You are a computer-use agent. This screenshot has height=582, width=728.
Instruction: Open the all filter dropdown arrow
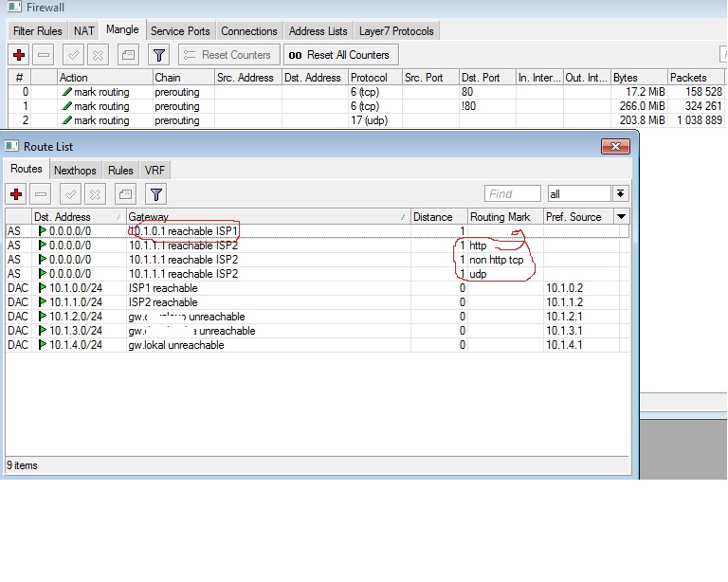click(x=620, y=194)
